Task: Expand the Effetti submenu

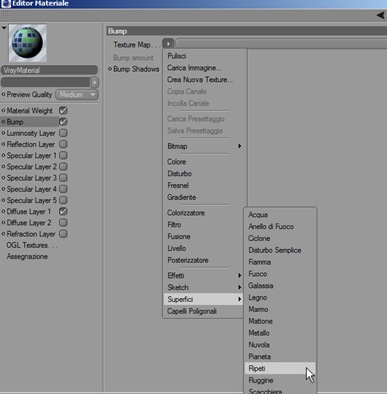Action: click(204, 276)
